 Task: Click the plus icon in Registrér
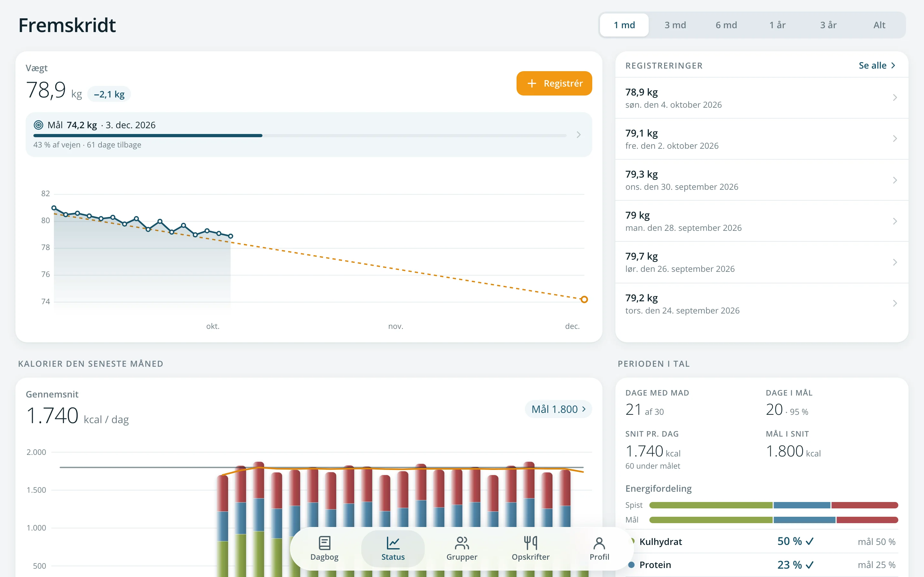[532, 83]
